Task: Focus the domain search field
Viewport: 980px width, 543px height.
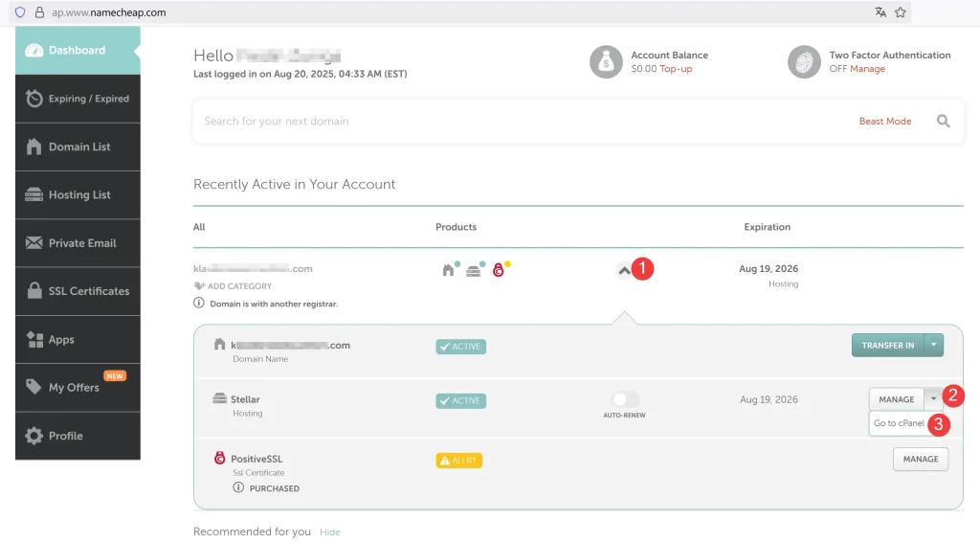Action: coord(525,122)
